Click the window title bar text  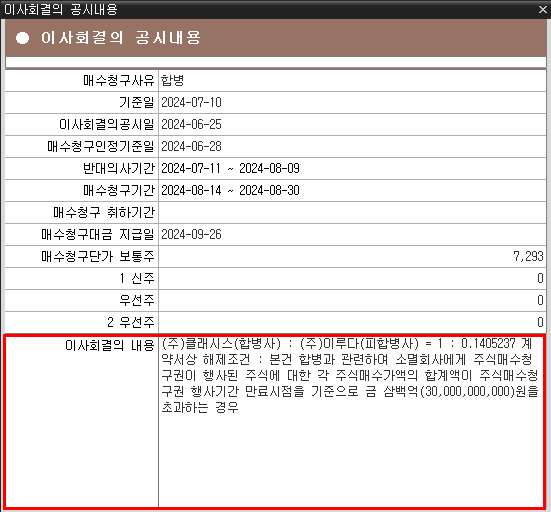(x=60, y=9)
